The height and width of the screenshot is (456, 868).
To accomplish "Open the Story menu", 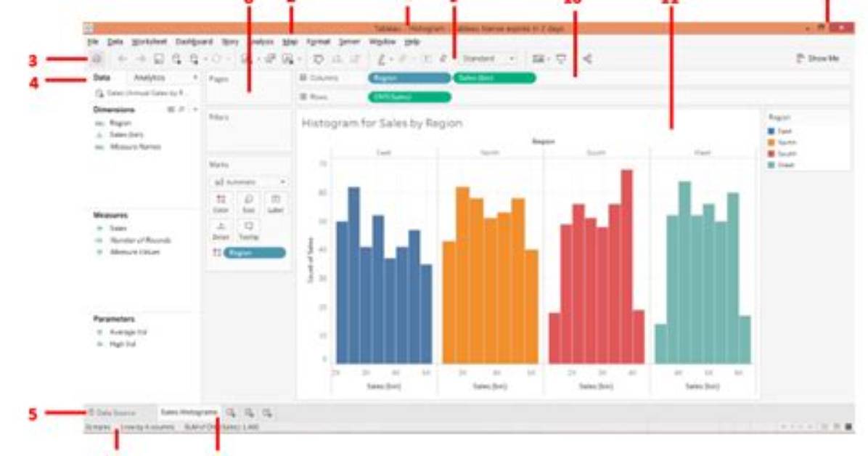I will click(x=230, y=41).
